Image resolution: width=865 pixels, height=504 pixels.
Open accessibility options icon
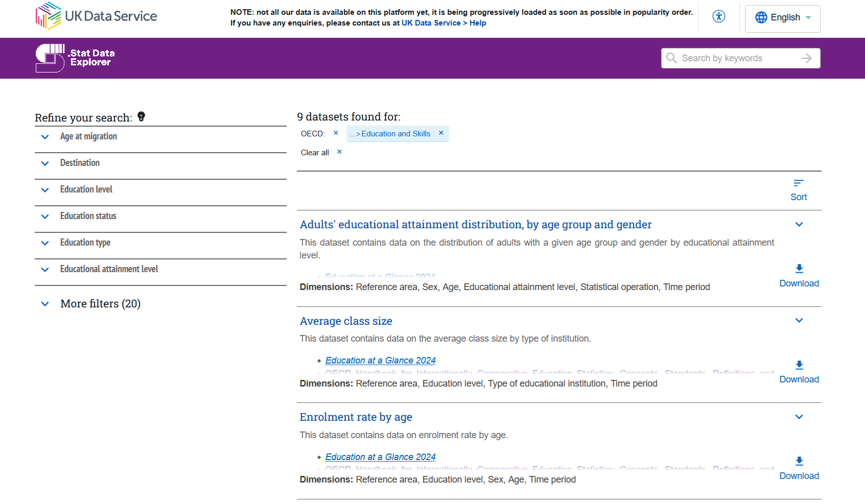(x=719, y=16)
